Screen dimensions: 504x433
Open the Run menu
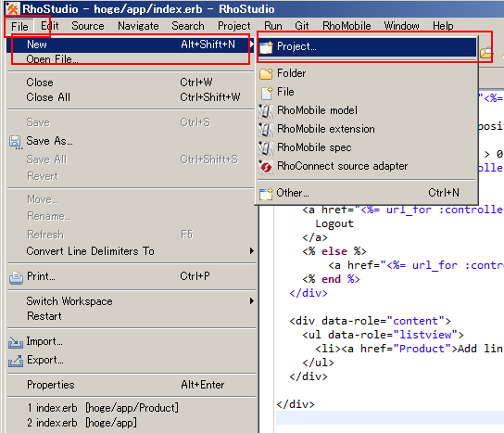(273, 26)
